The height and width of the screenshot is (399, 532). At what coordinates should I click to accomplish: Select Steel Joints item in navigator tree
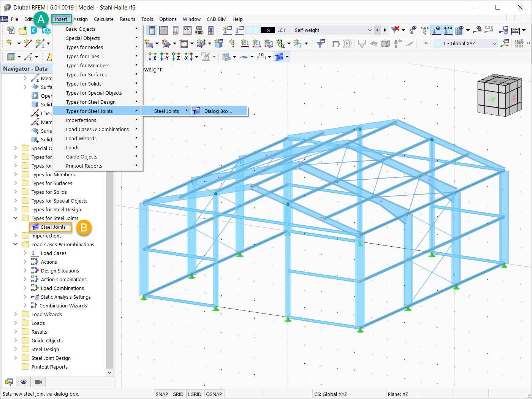[53, 227]
